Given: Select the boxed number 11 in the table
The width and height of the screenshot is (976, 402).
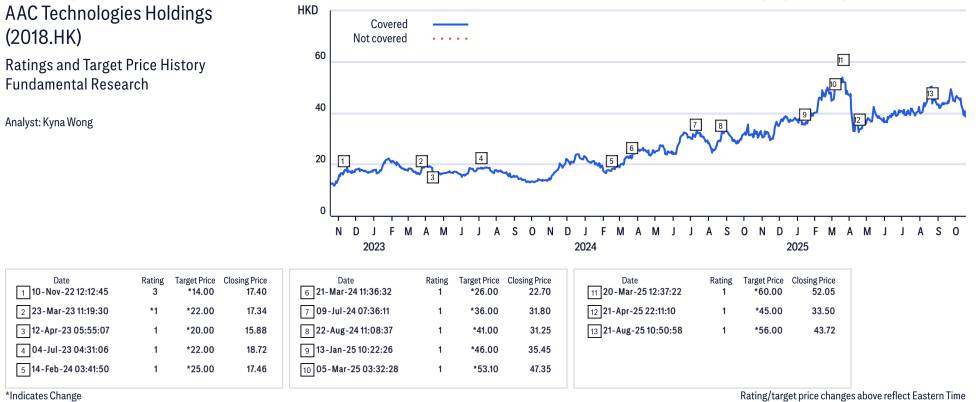Looking at the screenshot, I should coord(594,293).
